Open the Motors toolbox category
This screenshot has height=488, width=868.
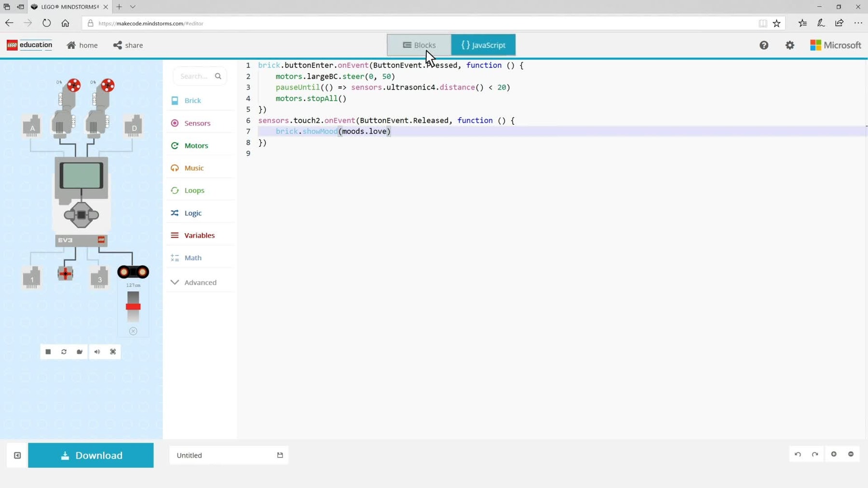(x=196, y=145)
